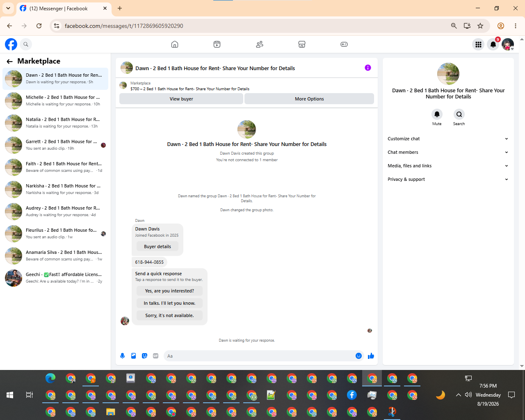Screen dimensions: 525x420
Task: Expand the Chat members section
Action: (448, 152)
